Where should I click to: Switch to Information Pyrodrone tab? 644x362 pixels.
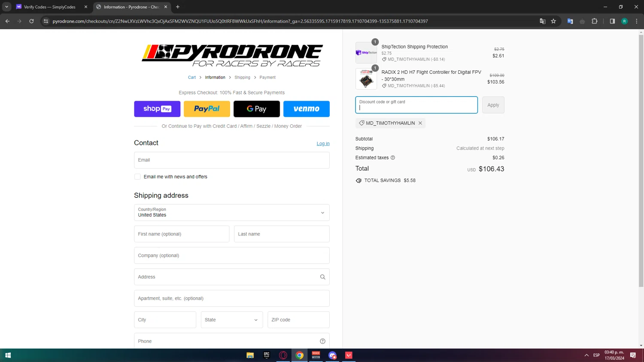(131, 7)
